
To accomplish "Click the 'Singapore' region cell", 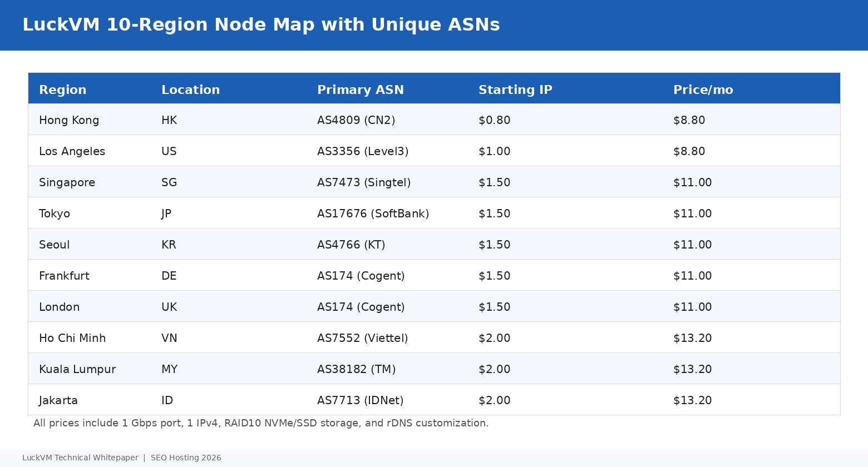I will (x=67, y=182).
